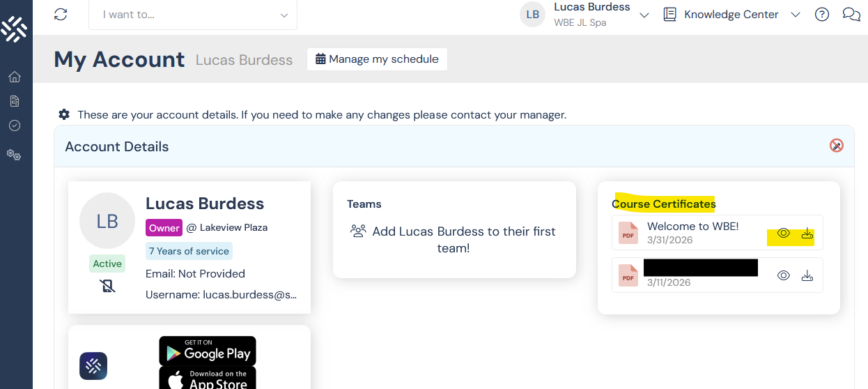Download the 3/11/2026 certificate

[807, 276]
